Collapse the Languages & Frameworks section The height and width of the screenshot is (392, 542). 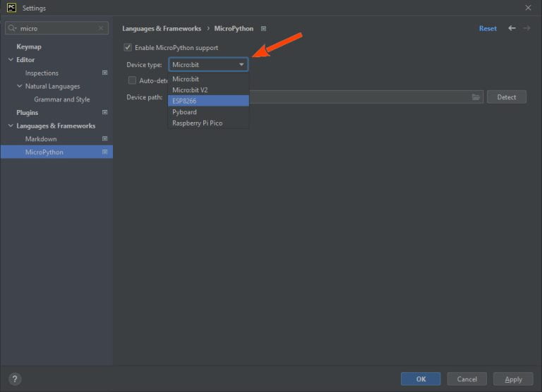click(11, 126)
